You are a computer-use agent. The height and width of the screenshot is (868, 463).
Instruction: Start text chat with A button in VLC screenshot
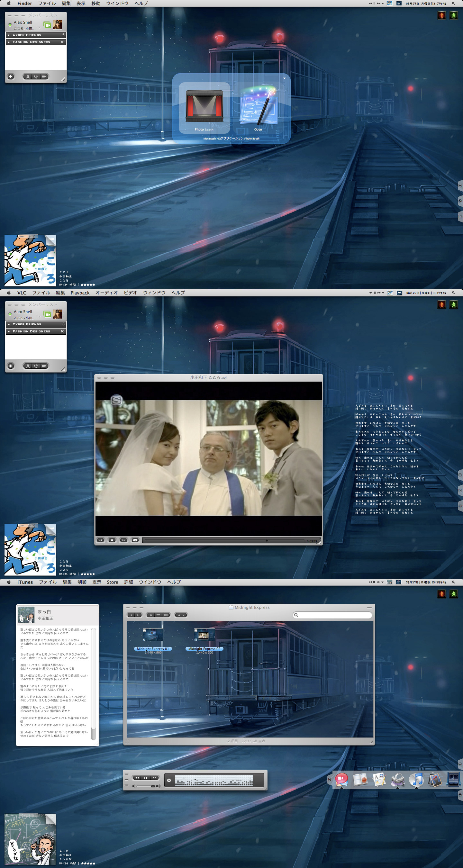28,366
